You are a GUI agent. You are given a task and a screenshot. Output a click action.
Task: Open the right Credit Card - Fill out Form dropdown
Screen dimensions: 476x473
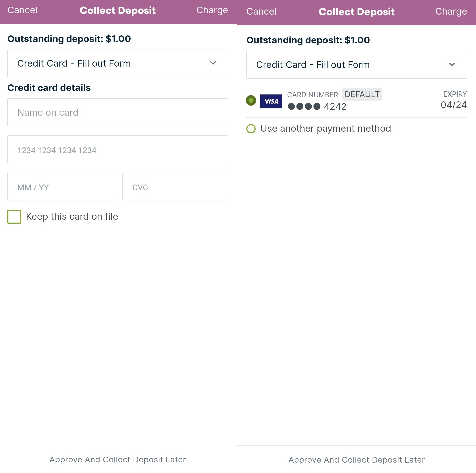tap(357, 65)
